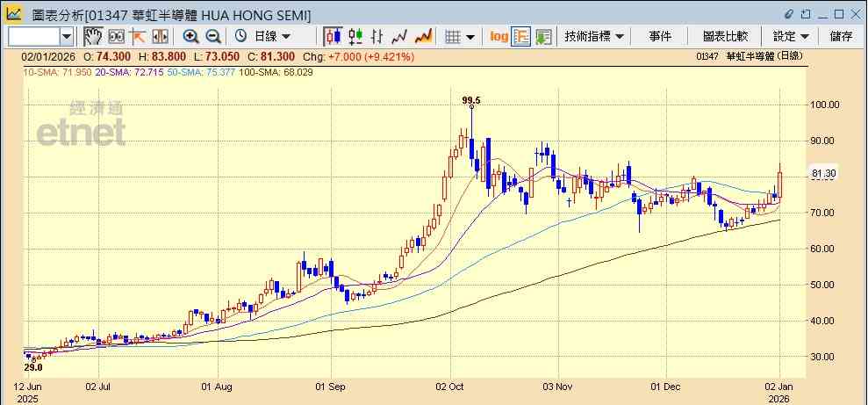Click the 100-SMA: 68.029 legend label
Screen dimensions: 868x405
coord(275,73)
